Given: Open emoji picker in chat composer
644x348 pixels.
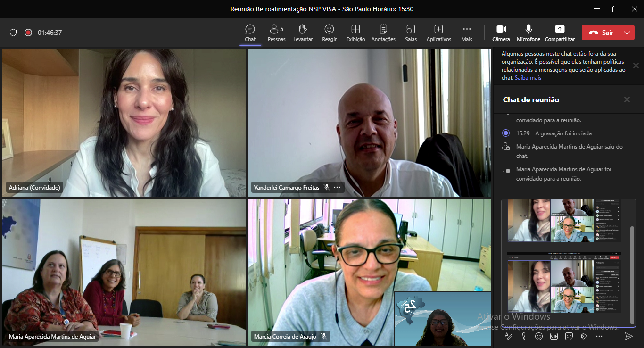Looking at the screenshot, I should tap(539, 336).
